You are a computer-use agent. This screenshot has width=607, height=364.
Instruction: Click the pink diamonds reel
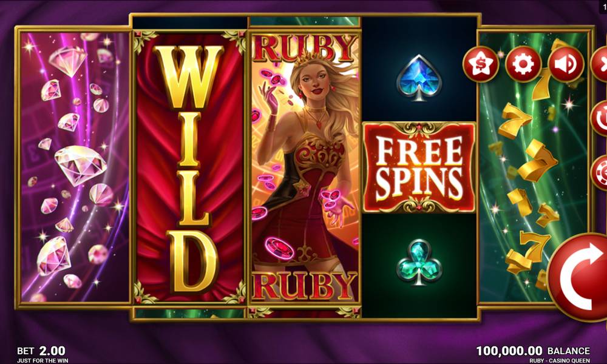tap(74, 167)
